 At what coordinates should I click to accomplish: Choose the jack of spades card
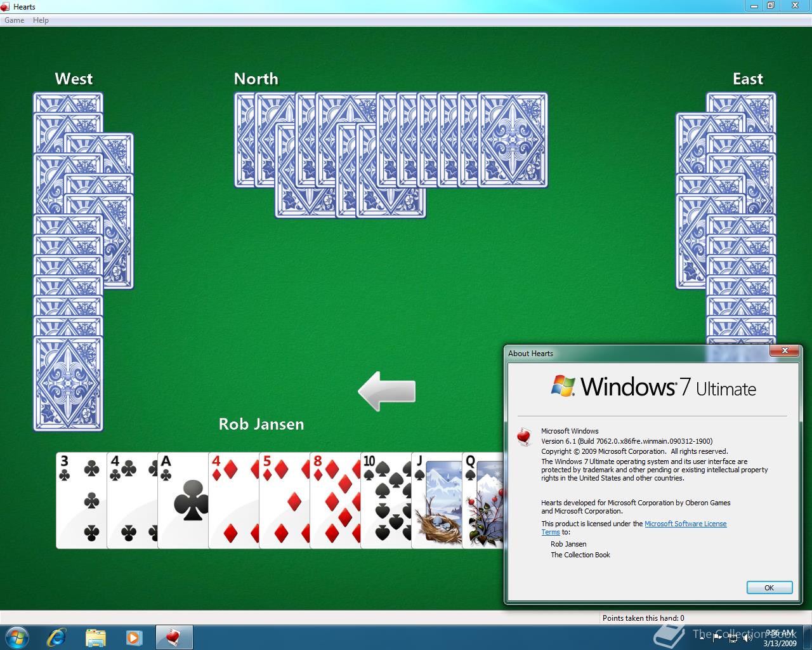tap(436, 500)
